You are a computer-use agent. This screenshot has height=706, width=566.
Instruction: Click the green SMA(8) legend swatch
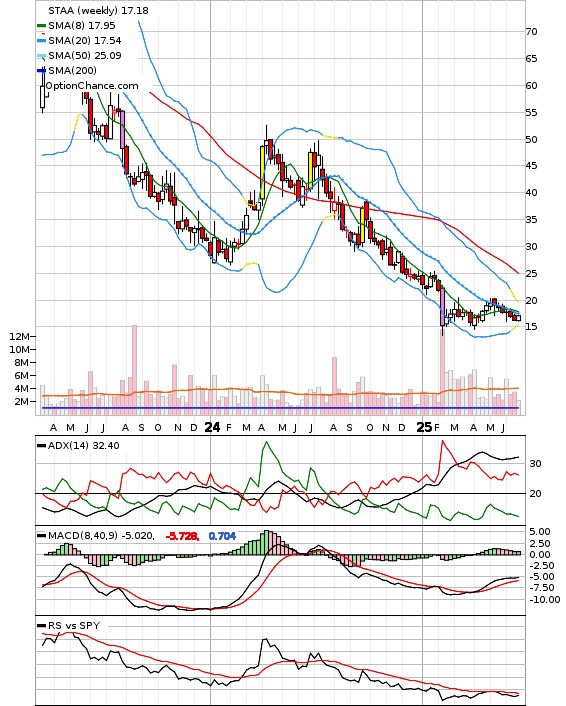click(41, 26)
